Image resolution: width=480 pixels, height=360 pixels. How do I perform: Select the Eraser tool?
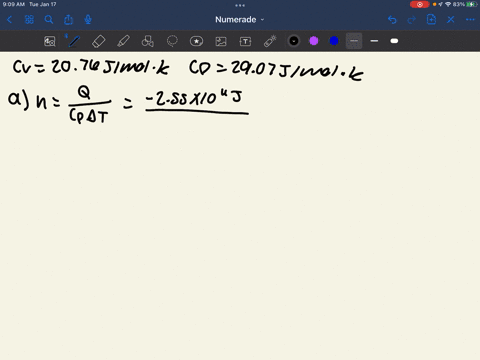click(99, 41)
